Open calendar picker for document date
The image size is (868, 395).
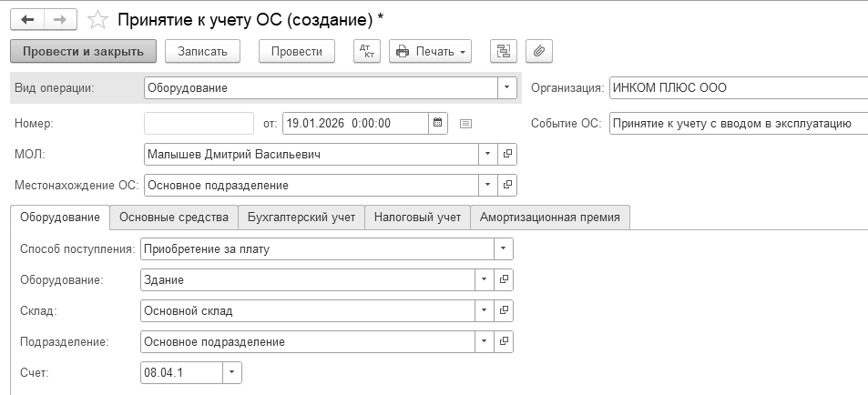coord(437,123)
